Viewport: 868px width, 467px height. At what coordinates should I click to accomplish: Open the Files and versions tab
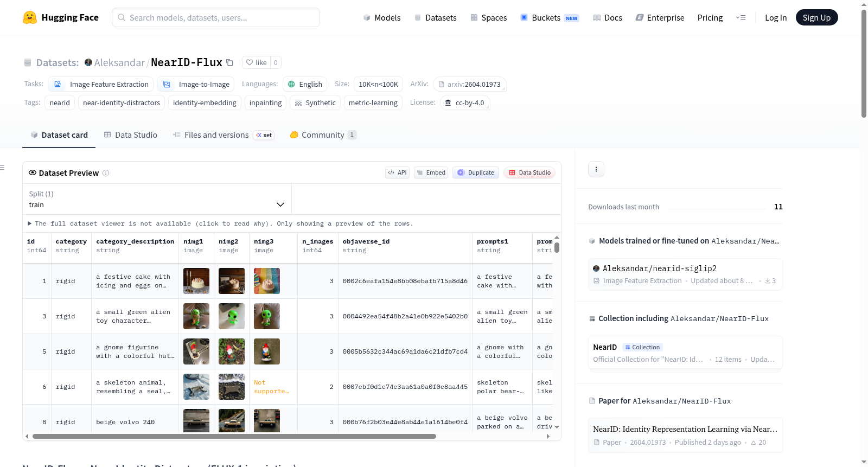(224, 135)
